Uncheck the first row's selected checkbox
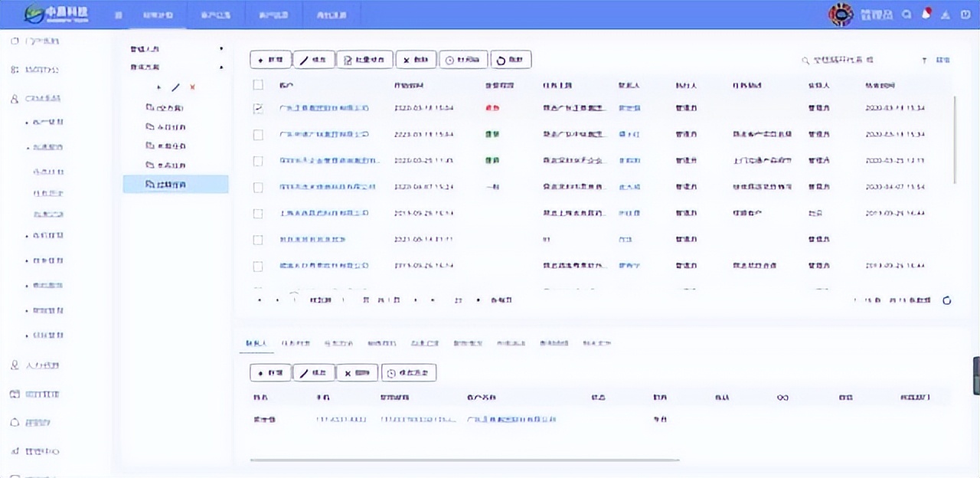Image resolution: width=980 pixels, height=478 pixels. pos(258,108)
